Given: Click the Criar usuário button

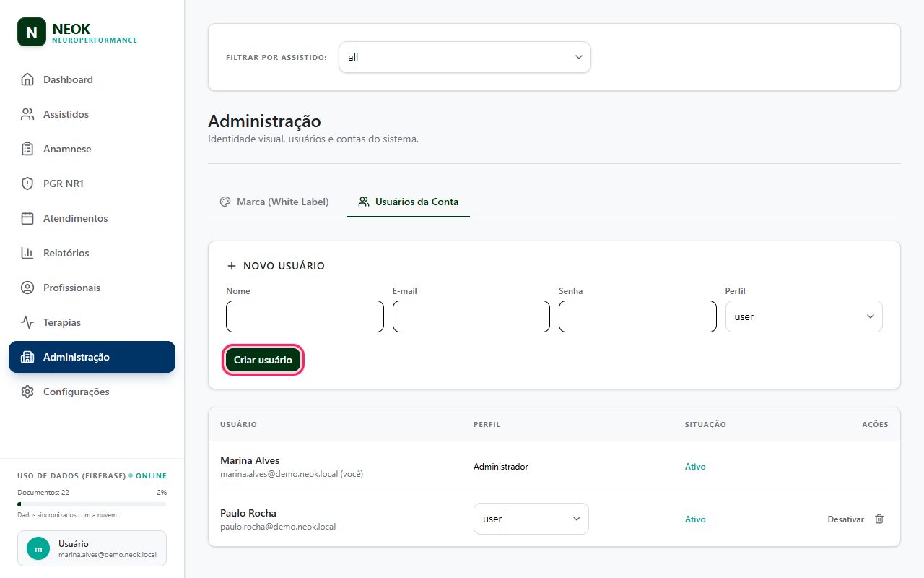Looking at the screenshot, I should coord(263,360).
